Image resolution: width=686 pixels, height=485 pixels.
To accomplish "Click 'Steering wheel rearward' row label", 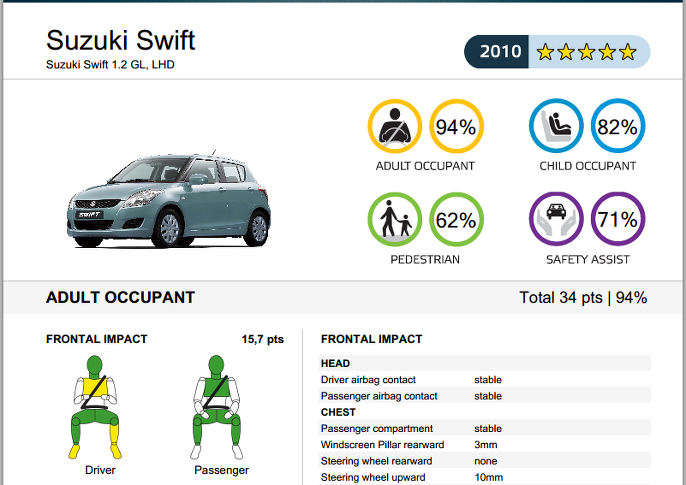I will coord(376,461).
